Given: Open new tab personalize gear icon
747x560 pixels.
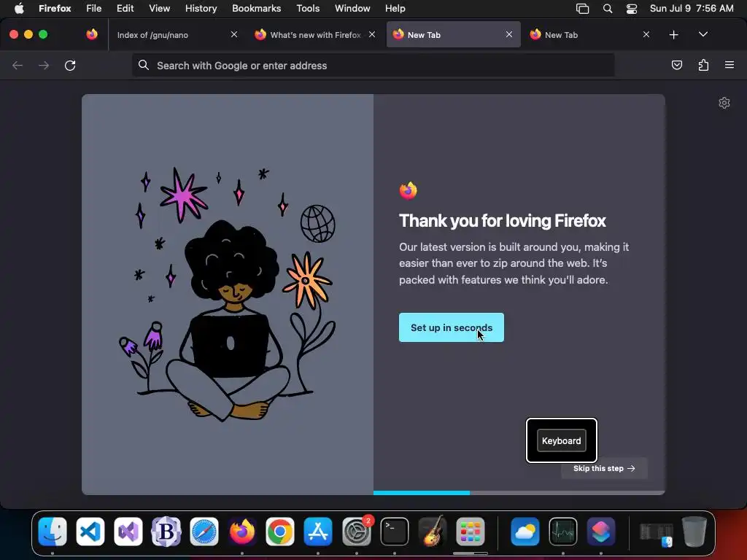Looking at the screenshot, I should (x=724, y=103).
